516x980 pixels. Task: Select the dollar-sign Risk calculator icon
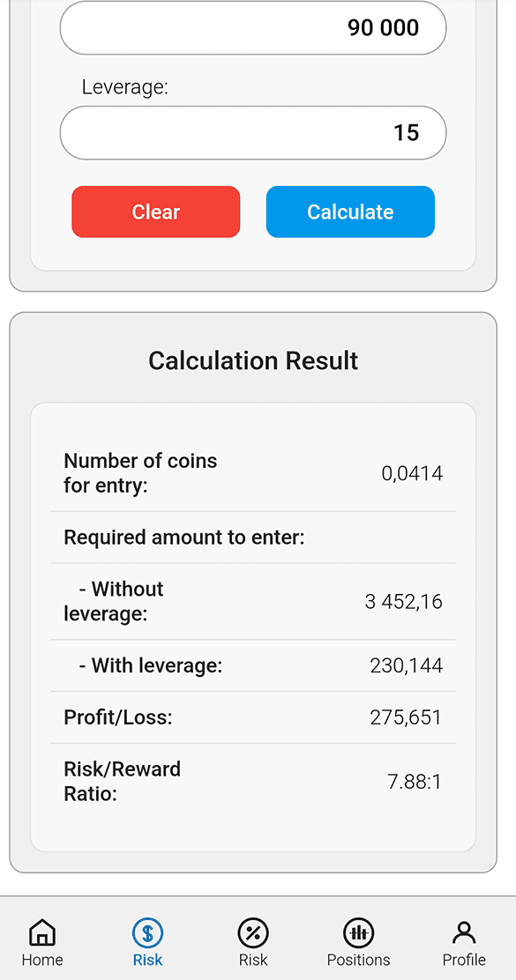pyautogui.click(x=147, y=932)
